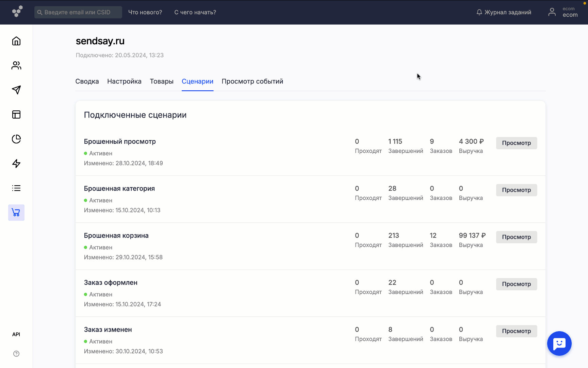Click the lightning bolt automation icon
The height and width of the screenshot is (368, 588).
click(x=16, y=164)
